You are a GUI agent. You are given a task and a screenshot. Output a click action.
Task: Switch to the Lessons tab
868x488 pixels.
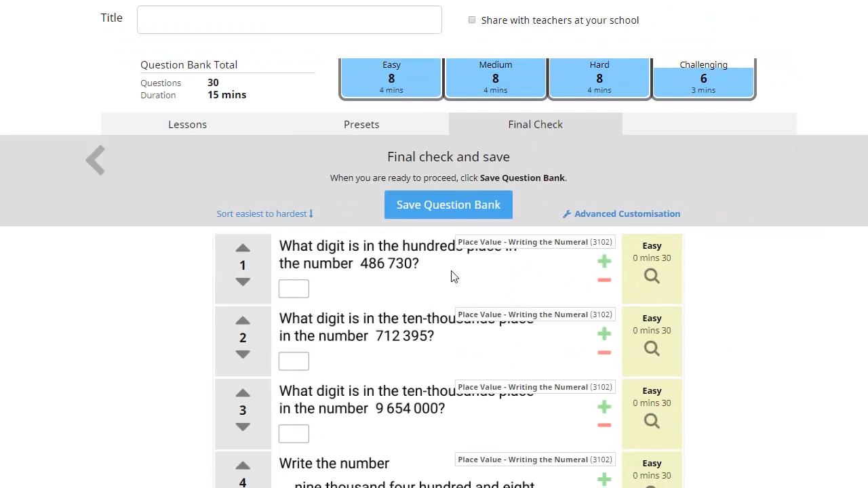click(187, 124)
